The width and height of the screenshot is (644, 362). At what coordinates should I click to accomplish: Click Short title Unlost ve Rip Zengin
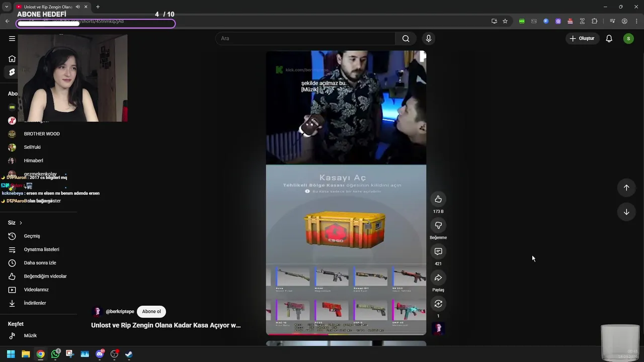(166, 325)
